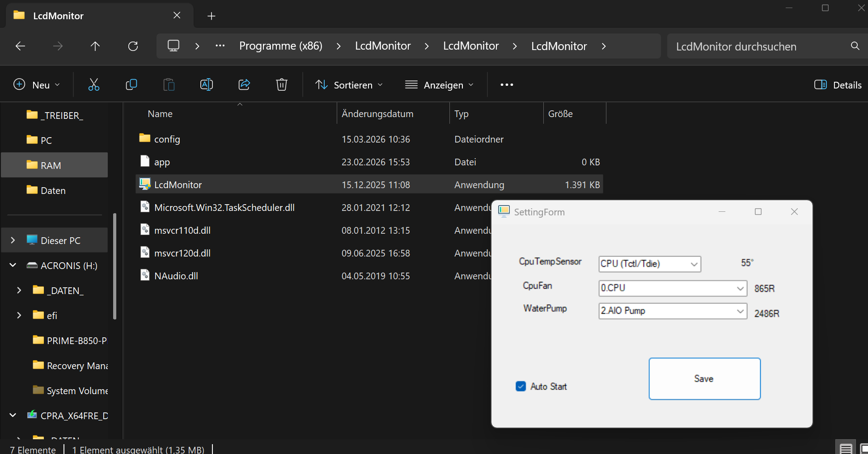Select msvcr110d.dll file

click(313, 230)
